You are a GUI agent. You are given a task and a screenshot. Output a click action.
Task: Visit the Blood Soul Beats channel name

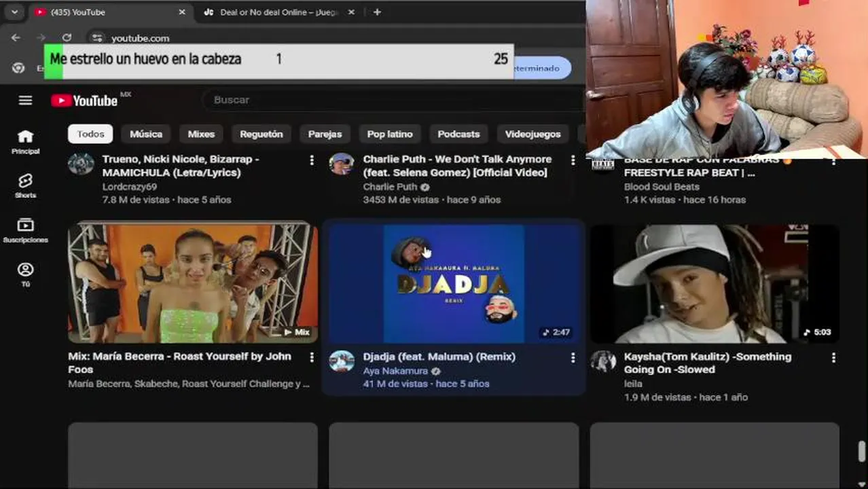[x=662, y=187]
